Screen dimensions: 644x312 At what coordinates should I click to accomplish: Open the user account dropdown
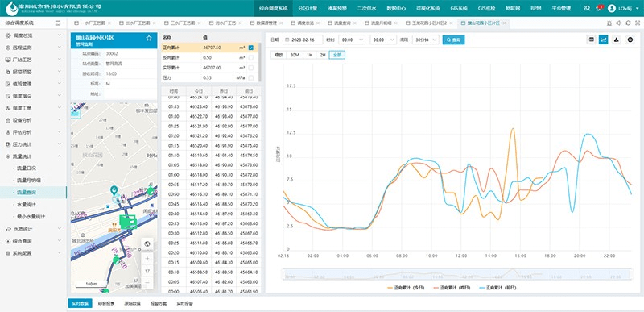point(623,8)
